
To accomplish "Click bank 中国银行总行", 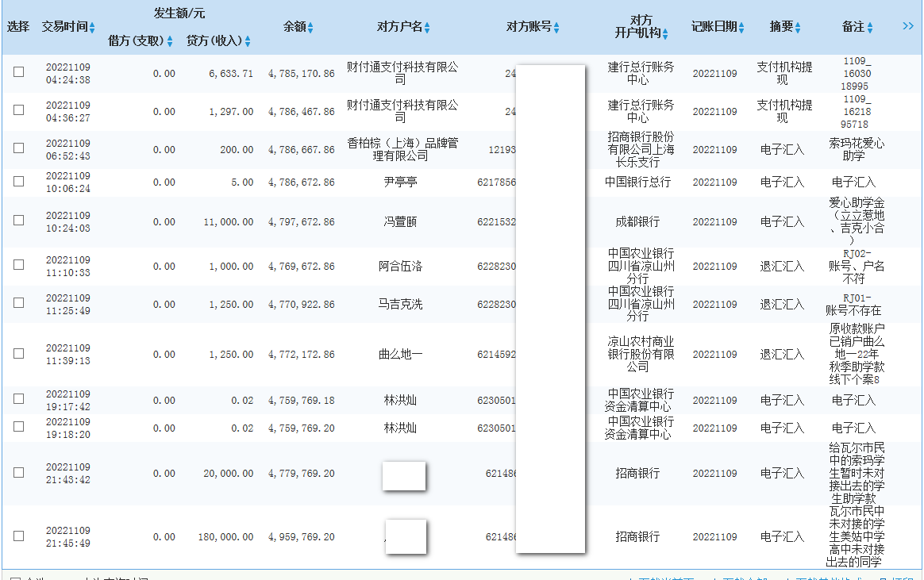I will pyautogui.click(x=637, y=182).
